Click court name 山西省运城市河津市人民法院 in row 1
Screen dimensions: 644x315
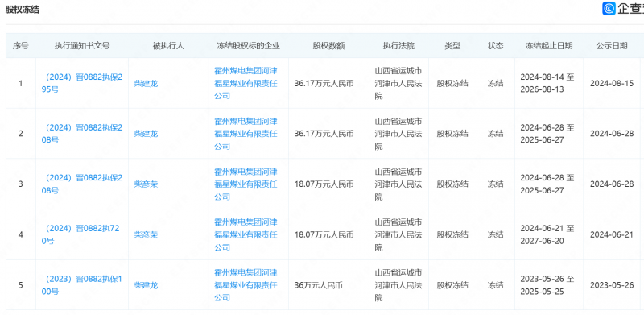[398, 83]
